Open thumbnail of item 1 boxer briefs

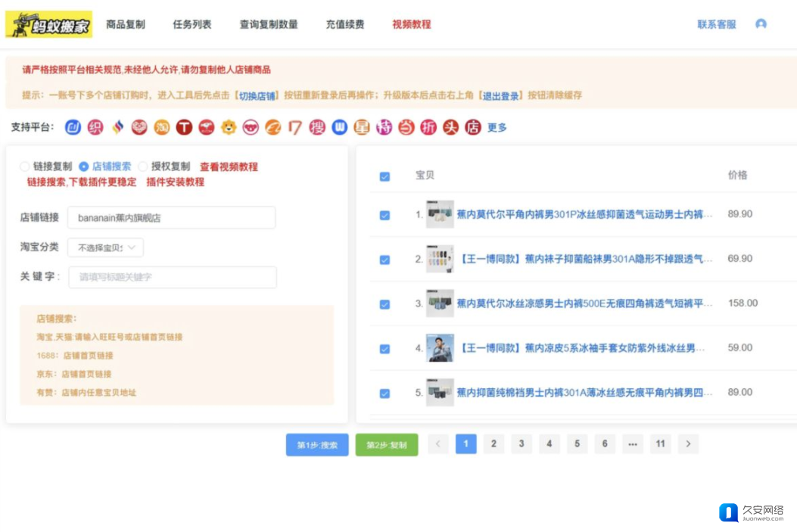[x=440, y=214]
